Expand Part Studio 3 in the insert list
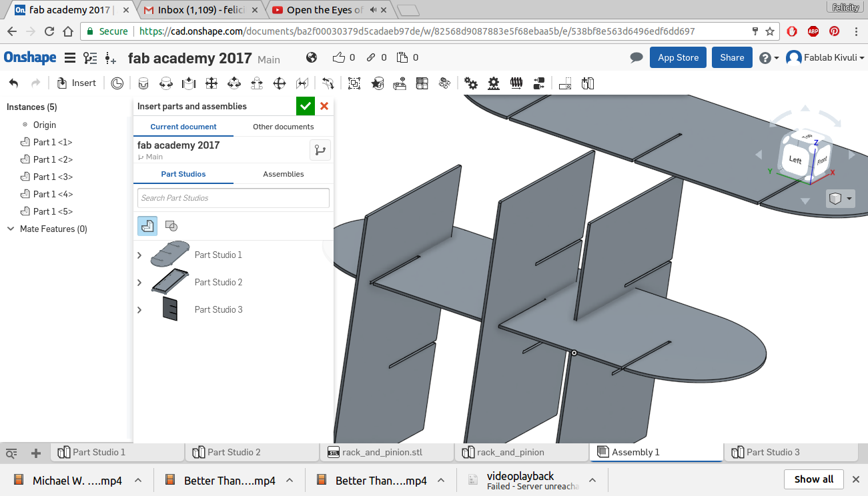The image size is (868, 496). click(x=139, y=310)
